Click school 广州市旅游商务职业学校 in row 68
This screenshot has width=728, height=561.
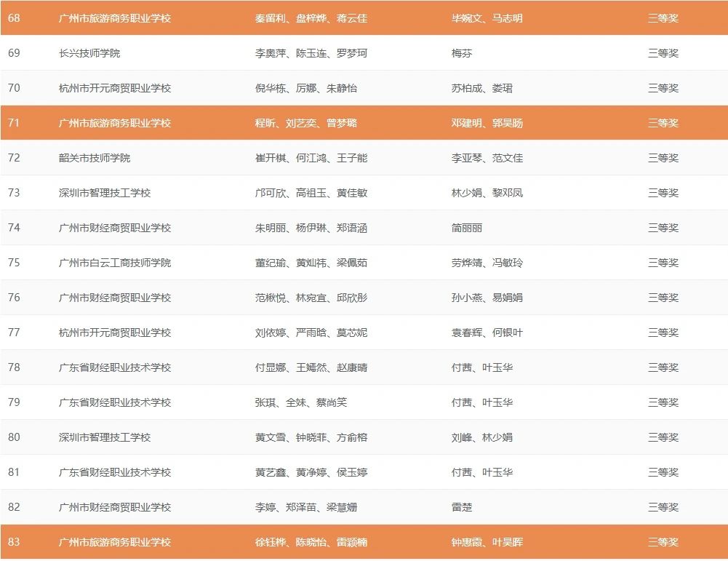pos(115,18)
